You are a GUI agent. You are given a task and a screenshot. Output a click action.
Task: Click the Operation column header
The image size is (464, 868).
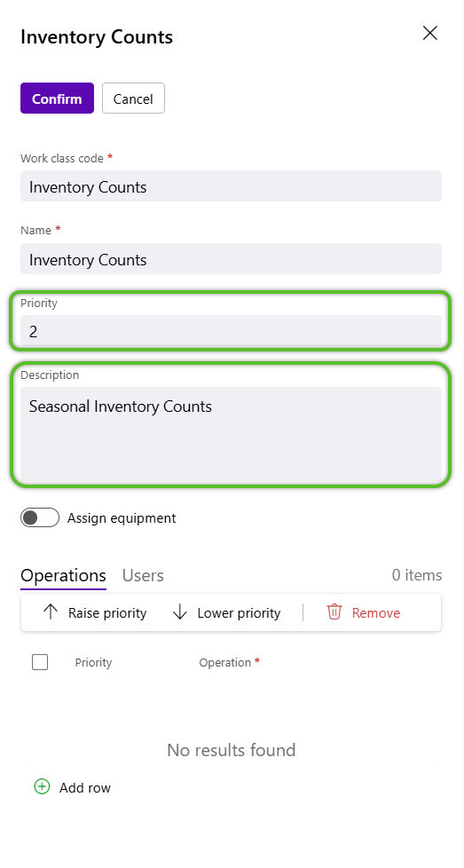[225, 663]
